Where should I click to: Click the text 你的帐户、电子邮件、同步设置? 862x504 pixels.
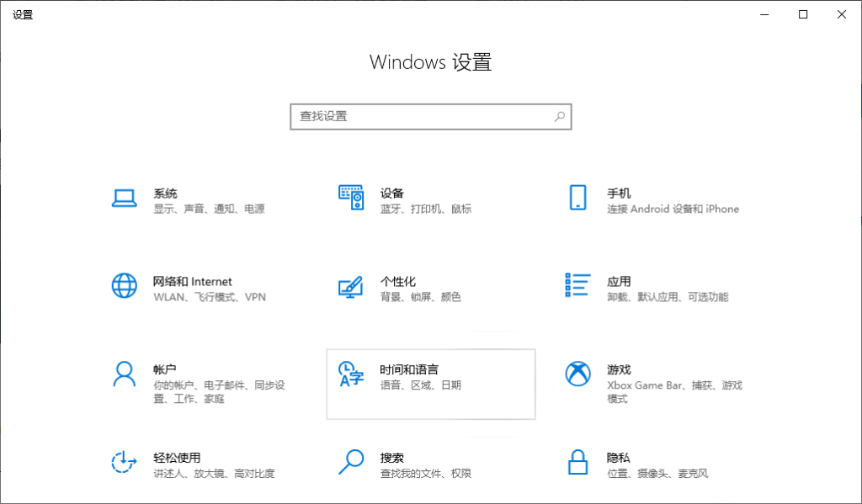pyautogui.click(x=219, y=392)
